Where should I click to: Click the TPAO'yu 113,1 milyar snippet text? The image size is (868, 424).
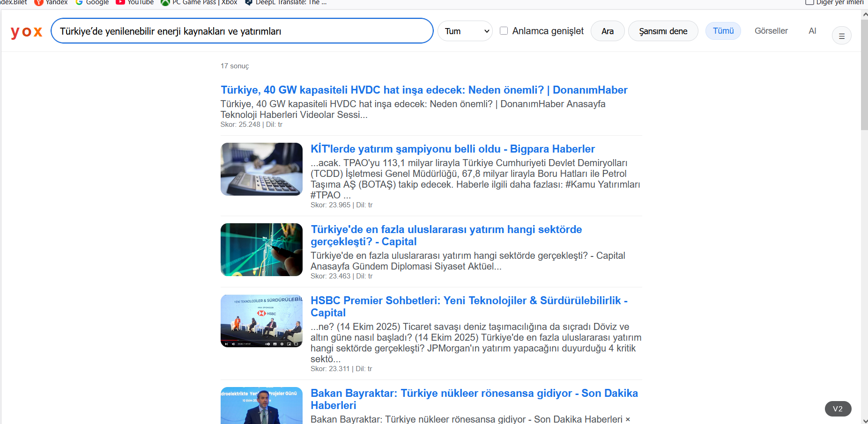(475, 179)
